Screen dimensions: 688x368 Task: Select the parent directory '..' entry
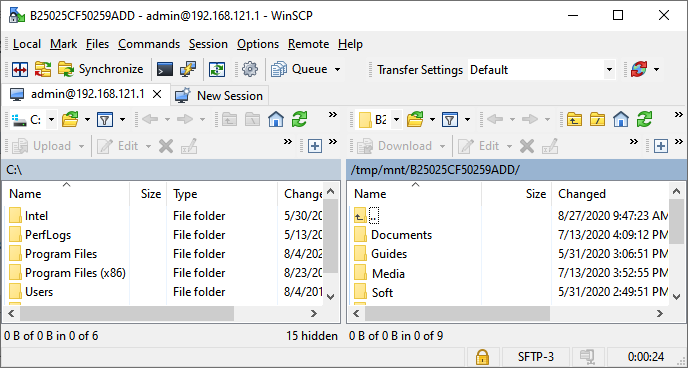click(x=366, y=215)
